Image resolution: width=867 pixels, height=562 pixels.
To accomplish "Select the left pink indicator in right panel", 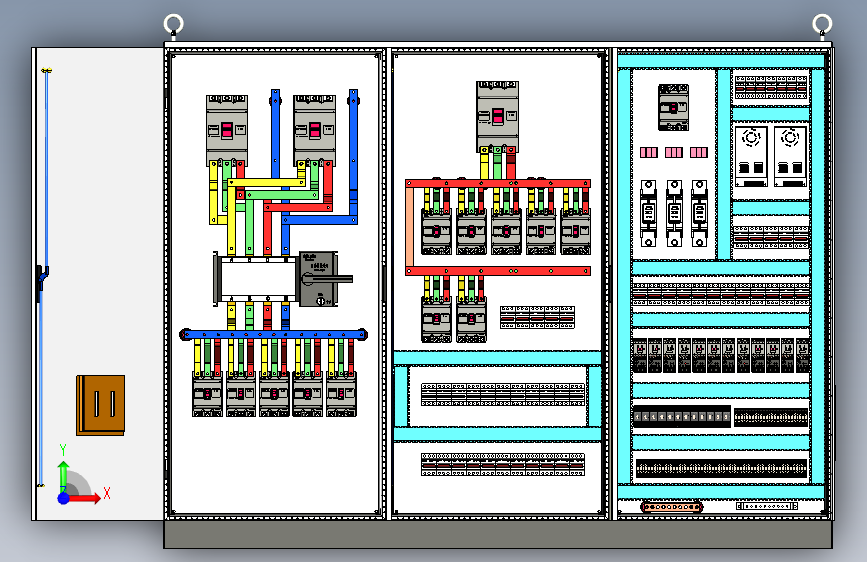I will (x=649, y=152).
